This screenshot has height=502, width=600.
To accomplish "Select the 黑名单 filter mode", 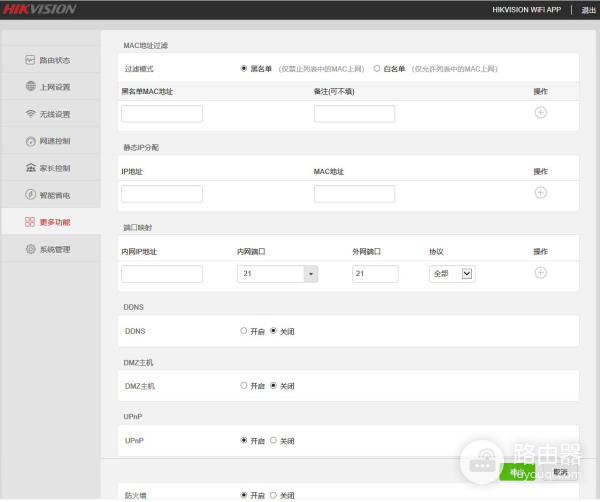I will click(244, 68).
